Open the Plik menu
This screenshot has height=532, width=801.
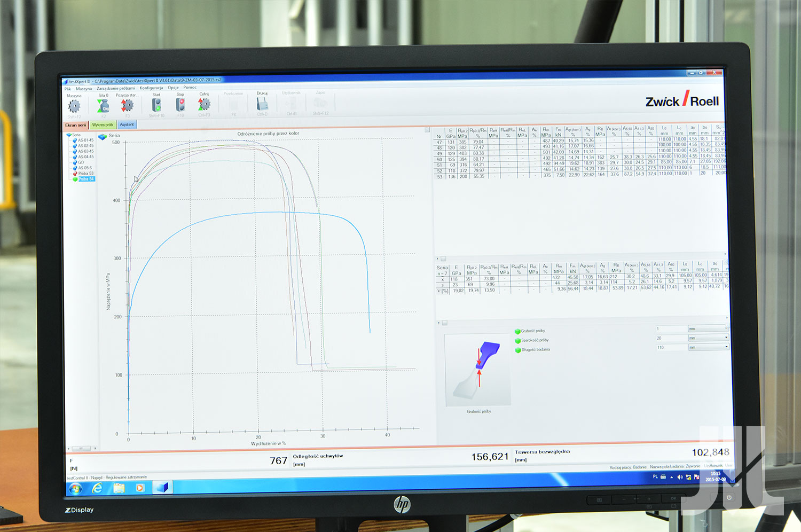point(68,89)
